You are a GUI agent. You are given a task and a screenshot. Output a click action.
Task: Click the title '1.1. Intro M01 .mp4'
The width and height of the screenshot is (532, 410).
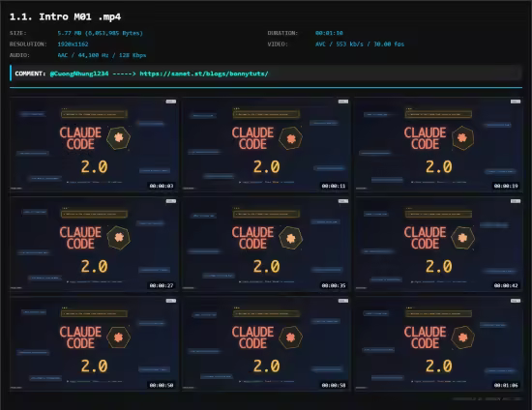coord(65,17)
